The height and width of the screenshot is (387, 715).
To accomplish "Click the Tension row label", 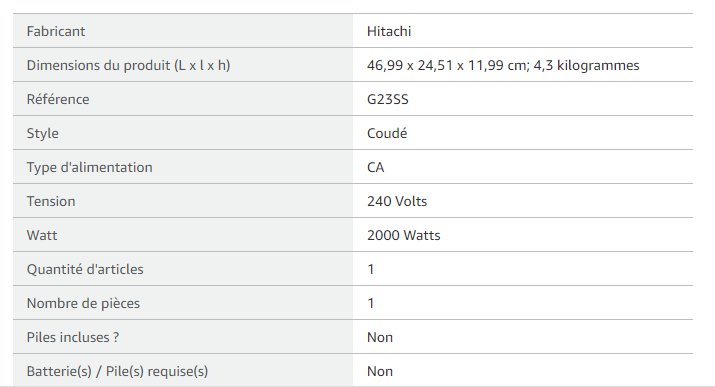I will tap(51, 201).
